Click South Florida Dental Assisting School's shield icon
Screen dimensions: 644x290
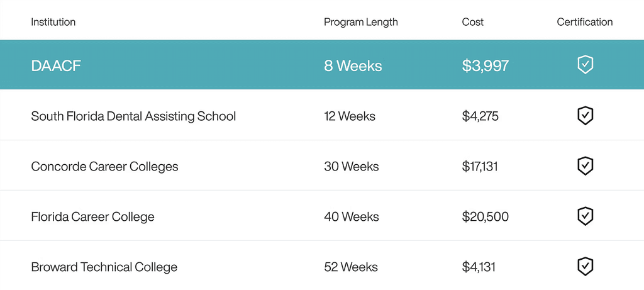(x=585, y=116)
